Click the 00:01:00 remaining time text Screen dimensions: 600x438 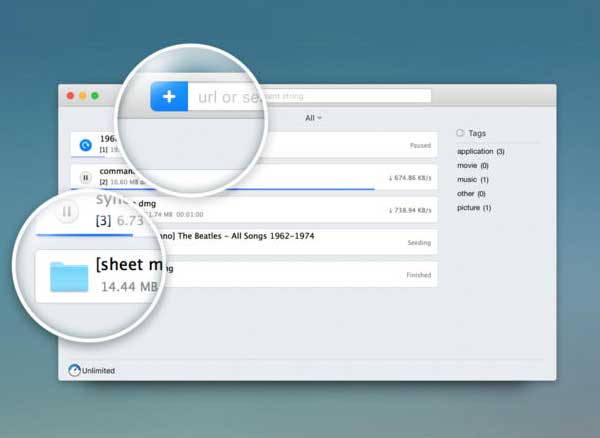[189, 215]
